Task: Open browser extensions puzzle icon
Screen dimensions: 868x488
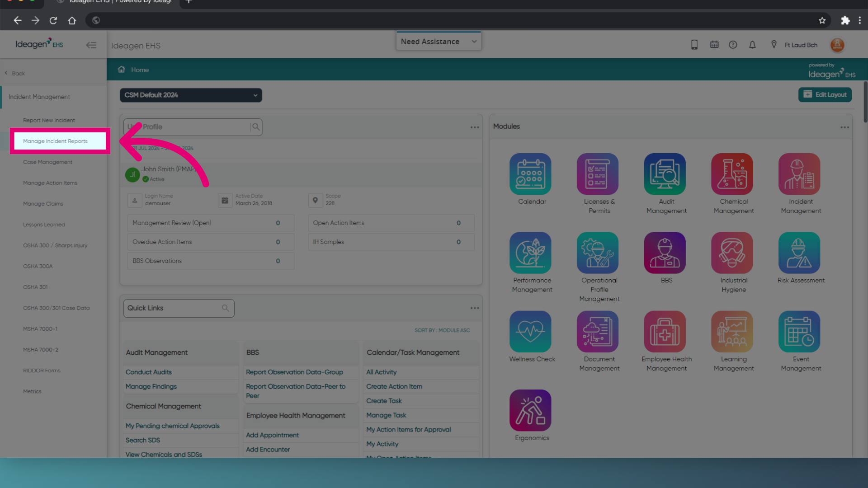Action: [x=845, y=20]
